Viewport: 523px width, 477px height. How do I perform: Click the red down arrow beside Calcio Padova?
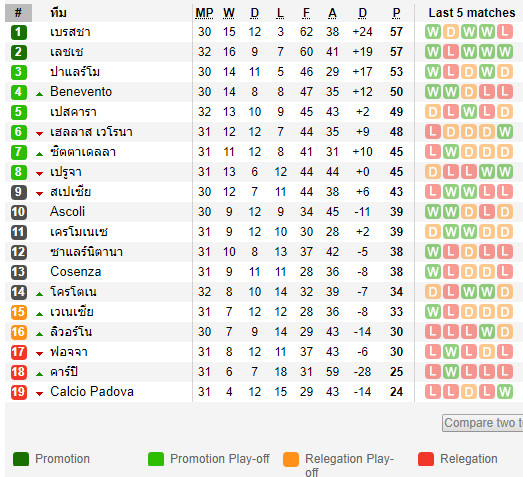pos(39,394)
